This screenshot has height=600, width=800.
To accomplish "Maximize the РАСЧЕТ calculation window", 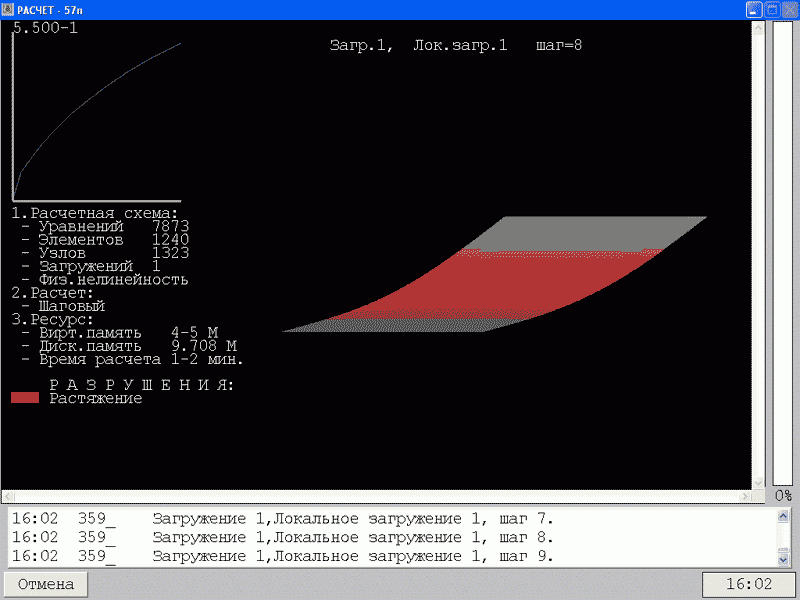I will 771,9.
